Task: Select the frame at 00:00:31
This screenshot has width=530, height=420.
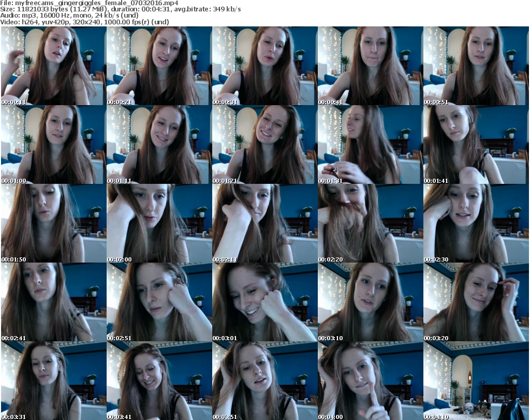Action: (264, 66)
